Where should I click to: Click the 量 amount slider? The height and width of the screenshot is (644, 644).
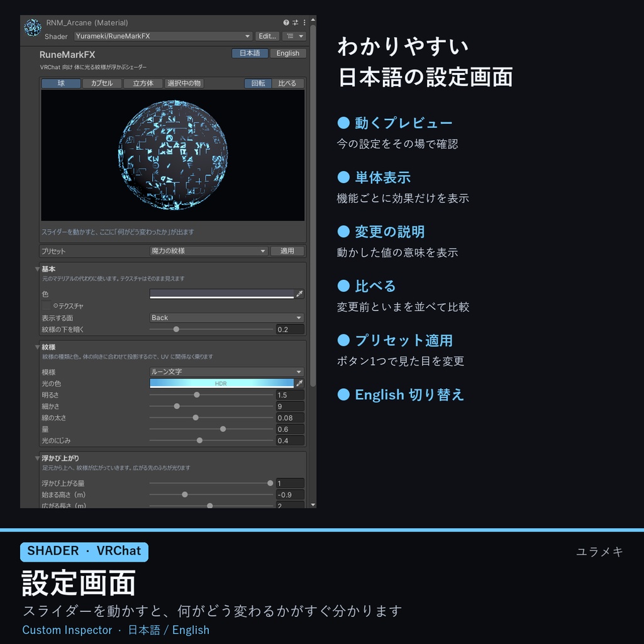click(211, 429)
